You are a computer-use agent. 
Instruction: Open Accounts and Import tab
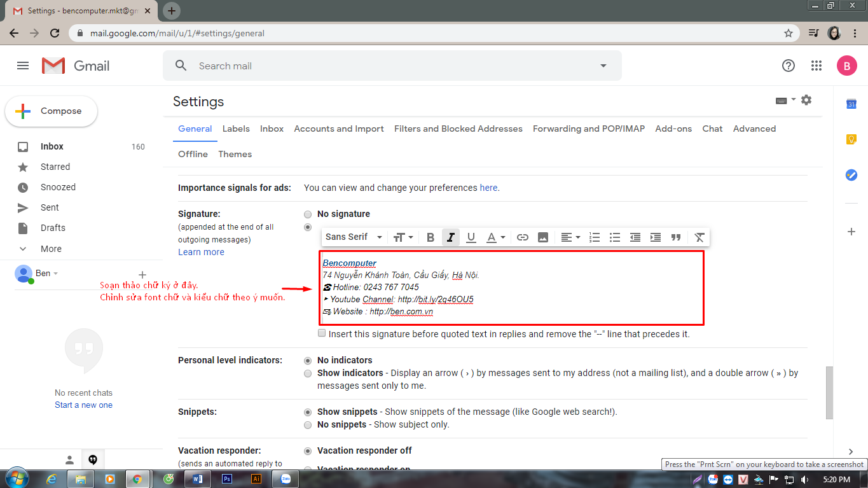coord(339,129)
